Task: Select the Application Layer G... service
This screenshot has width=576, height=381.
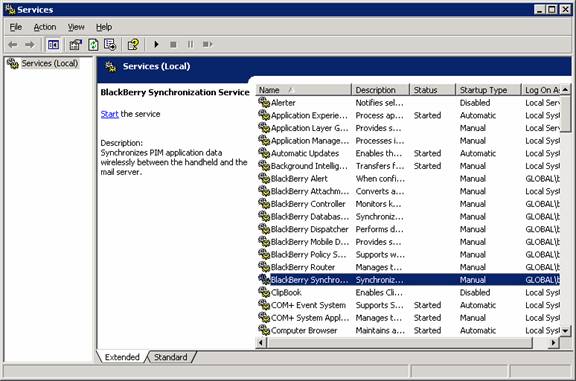Action: [x=408, y=128]
